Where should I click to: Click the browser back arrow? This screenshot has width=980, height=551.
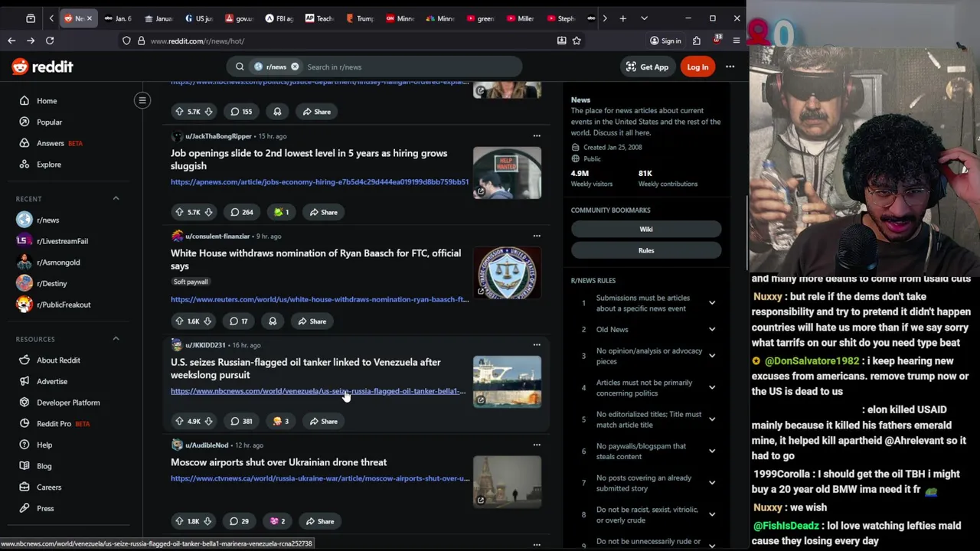point(11,41)
